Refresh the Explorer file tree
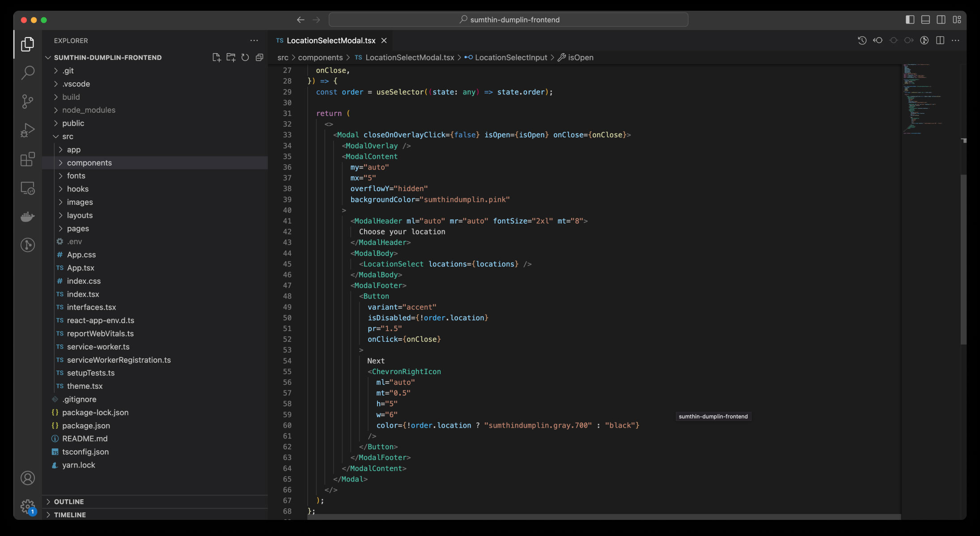 [x=245, y=57]
